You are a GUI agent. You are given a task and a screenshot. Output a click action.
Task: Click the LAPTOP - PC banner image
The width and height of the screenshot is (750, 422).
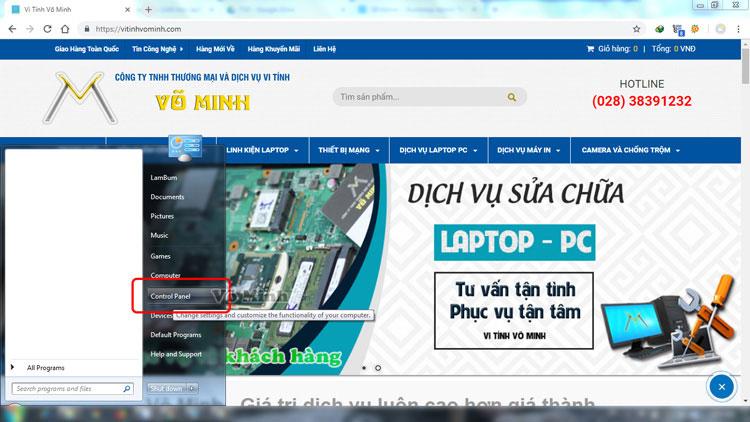point(515,242)
